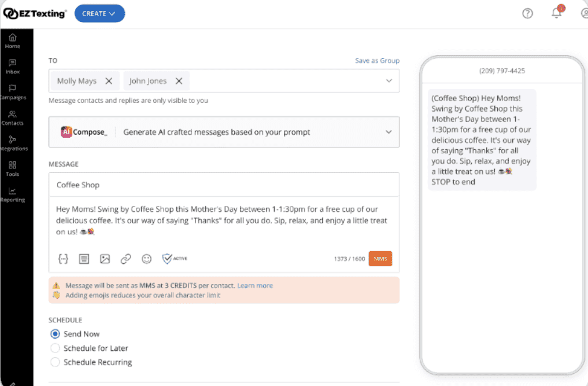Click the warning triangle icon in notice
The width and height of the screenshot is (588, 386).
56,285
